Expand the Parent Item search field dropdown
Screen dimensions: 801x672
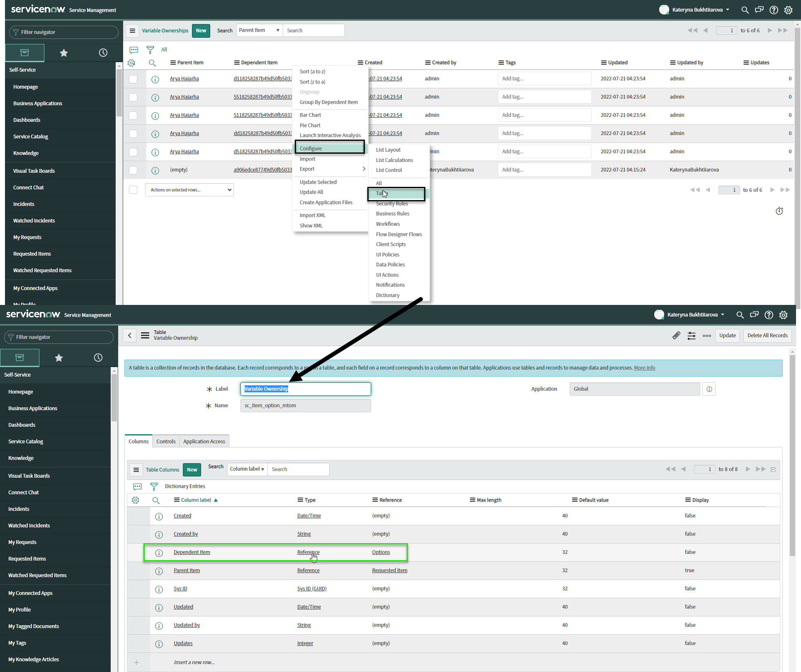[260, 30]
